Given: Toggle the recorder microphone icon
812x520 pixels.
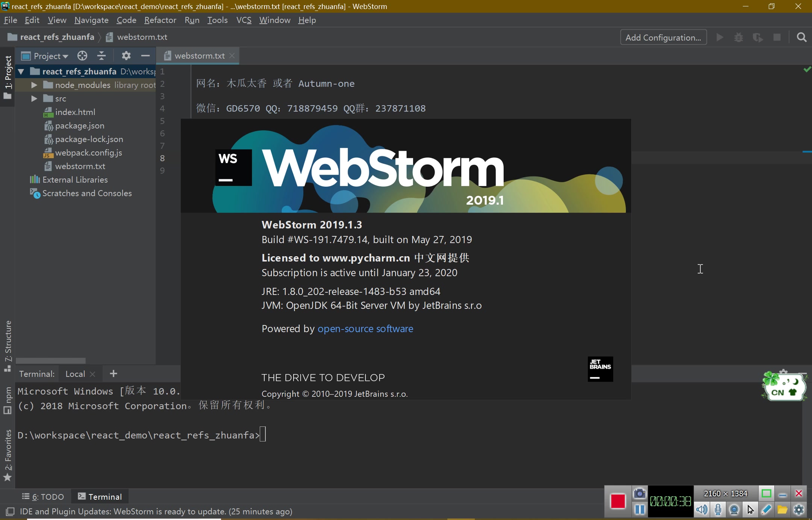Looking at the screenshot, I should (718, 509).
